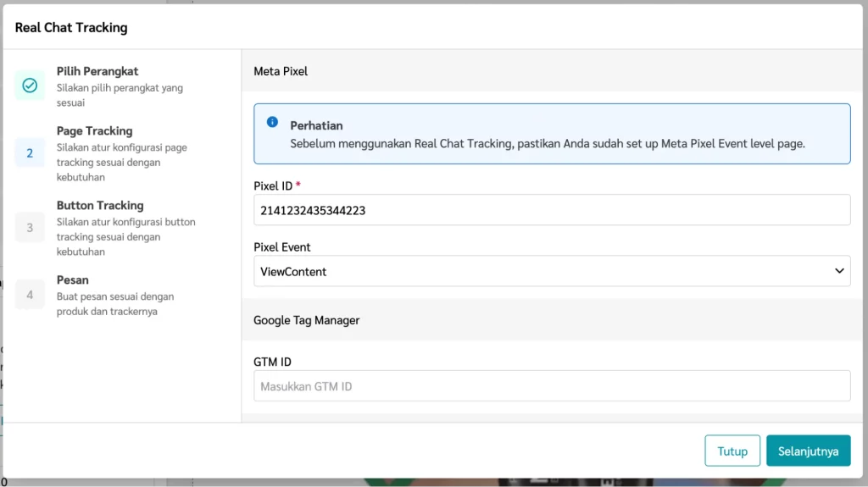
Task: Go to the Page Tracking step title
Action: (95, 131)
